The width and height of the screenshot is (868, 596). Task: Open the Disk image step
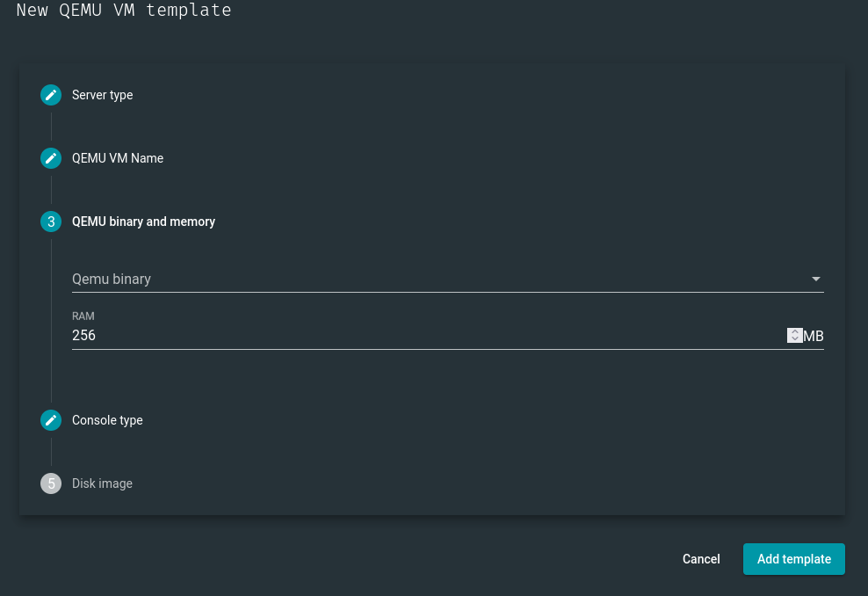pyautogui.click(x=102, y=483)
